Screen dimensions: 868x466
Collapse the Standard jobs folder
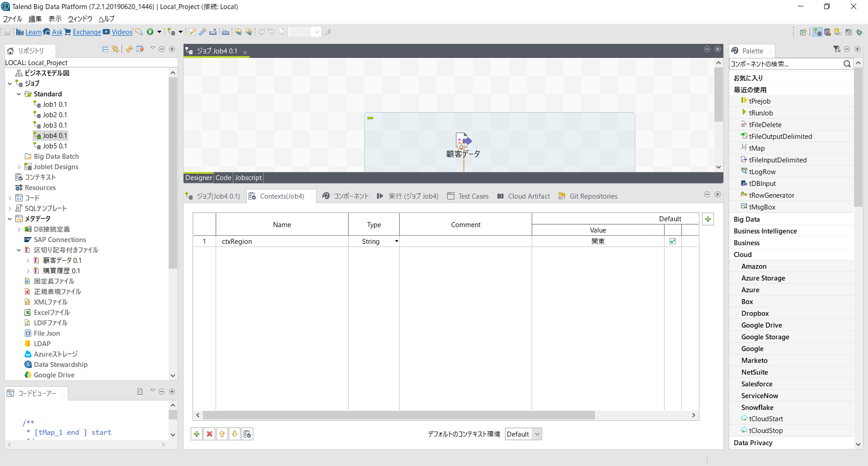click(19, 94)
